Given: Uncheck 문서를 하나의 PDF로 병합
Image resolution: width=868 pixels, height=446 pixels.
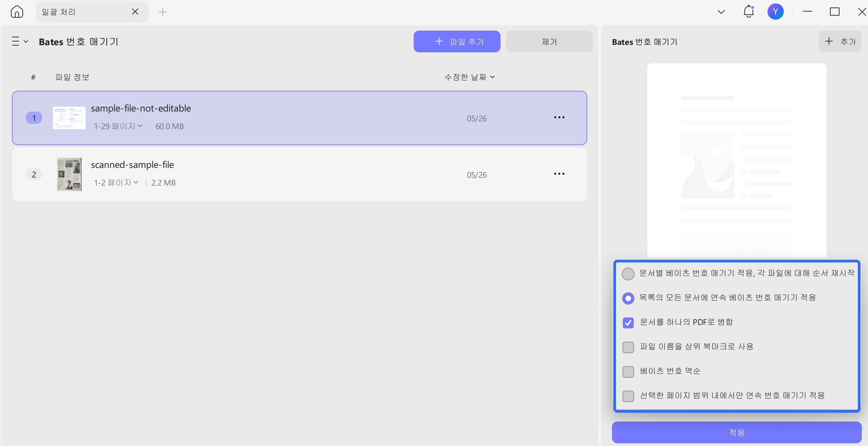Looking at the screenshot, I should pos(628,323).
